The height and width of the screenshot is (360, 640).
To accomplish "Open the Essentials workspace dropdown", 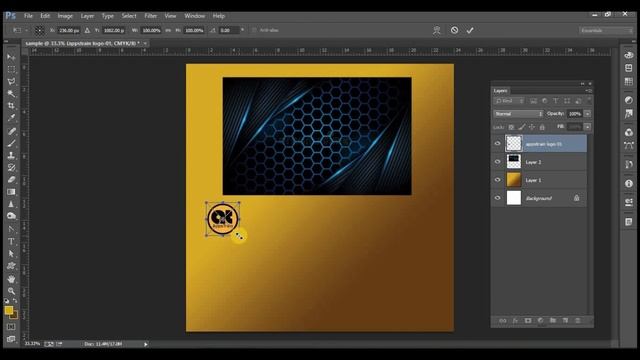I will click(605, 31).
